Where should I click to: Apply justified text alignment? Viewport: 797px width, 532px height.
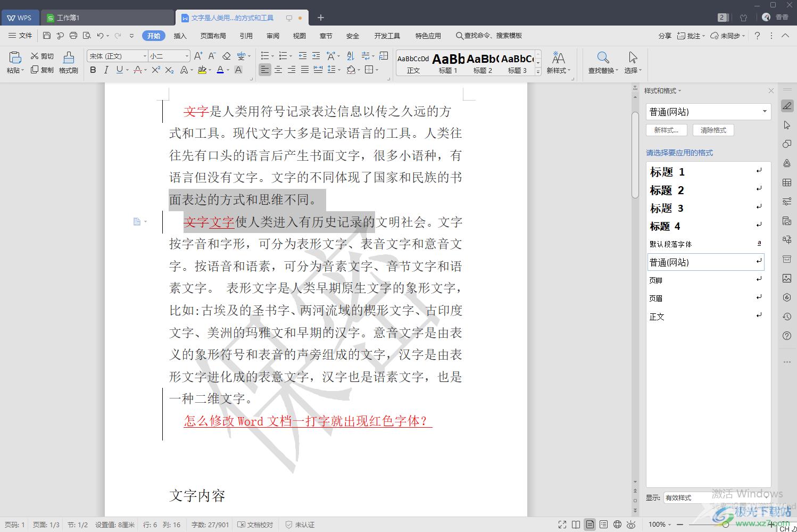coord(305,70)
